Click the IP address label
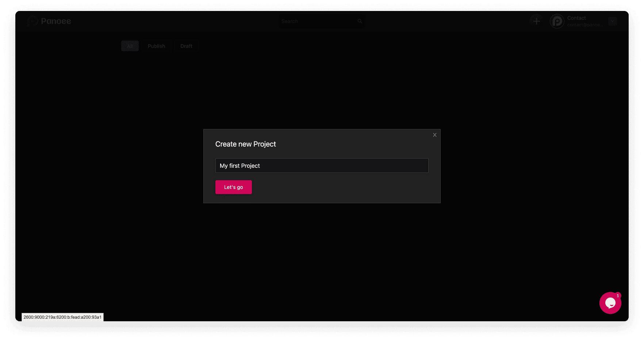Image resolution: width=644 pixels, height=341 pixels. (x=62, y=317)
